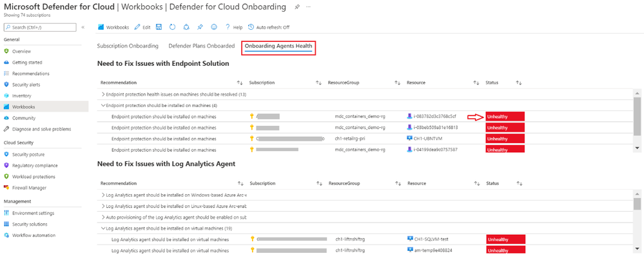
Task: Expand Log Analytics agent Linux-based Azure Arc group
Action: pyautogui.click(x=103, y=206)
